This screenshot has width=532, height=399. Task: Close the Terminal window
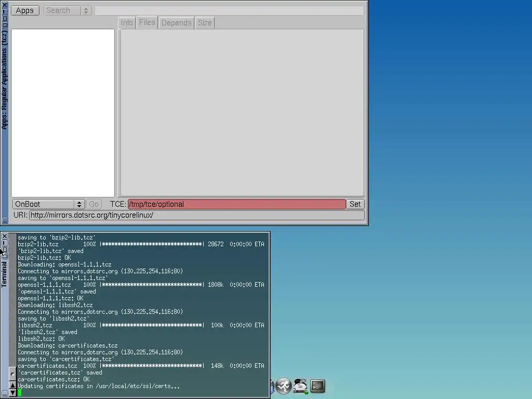4,236
